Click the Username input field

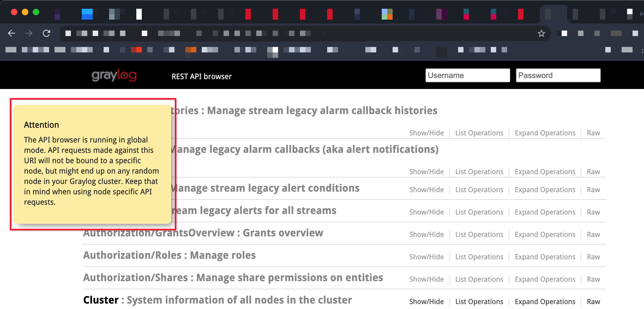(x=467, y=75)
